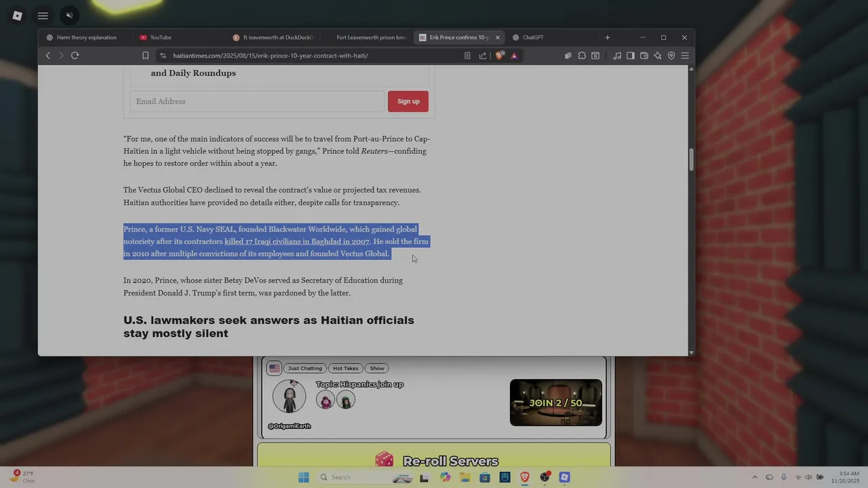The height and width of the screenshot is (488, 868).
Task: Bookmark this page in Brave
Action: pos(145,56)
